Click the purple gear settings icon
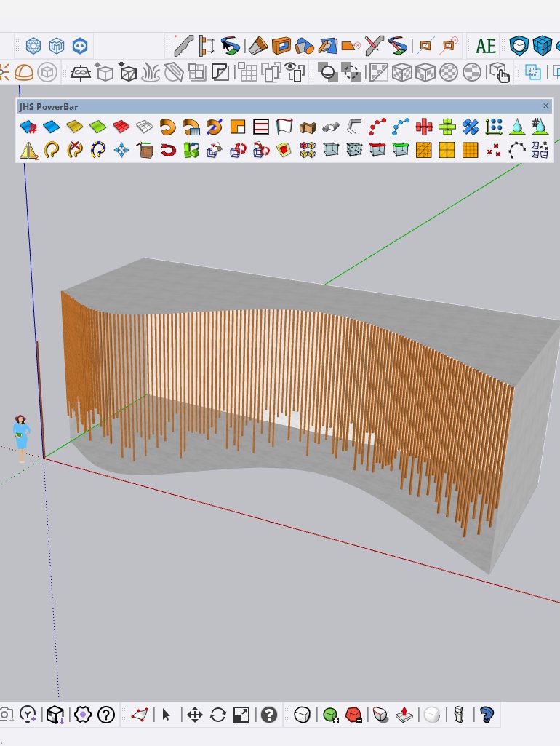Screen dimensions: 560x746 [x=83, y=715]
